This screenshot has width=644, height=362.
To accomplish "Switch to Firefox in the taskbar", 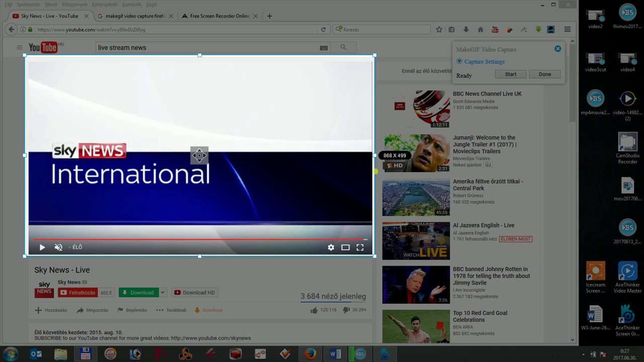I will 310,354.
